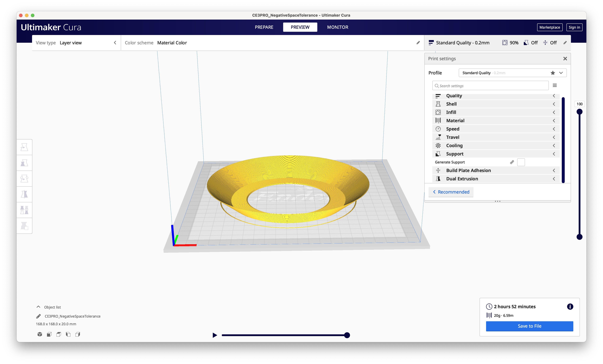Image resolution: width=603 pixels, height=364 pixels.
Task: Open the Marketplace
Action: point(549,27)
